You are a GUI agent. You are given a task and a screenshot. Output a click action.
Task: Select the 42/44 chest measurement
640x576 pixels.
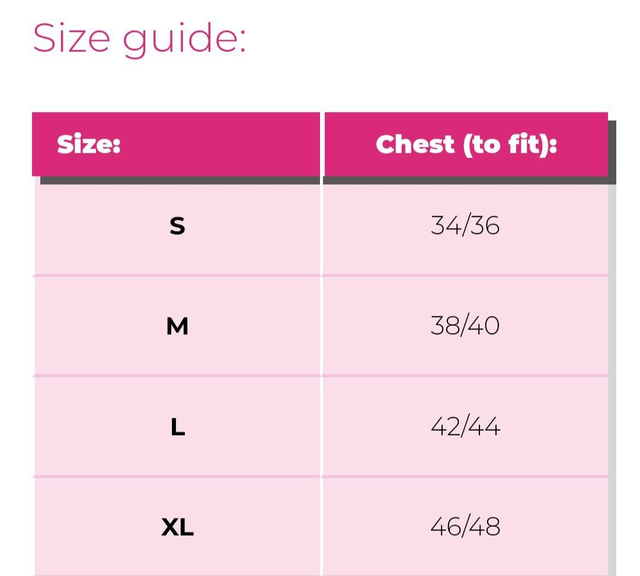465,427
